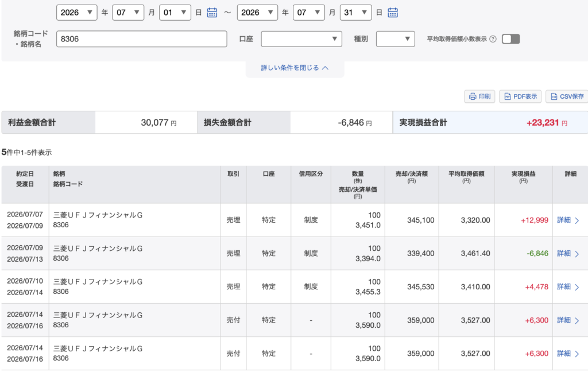Click the +12,999 realized profit value

pos(535,220)
